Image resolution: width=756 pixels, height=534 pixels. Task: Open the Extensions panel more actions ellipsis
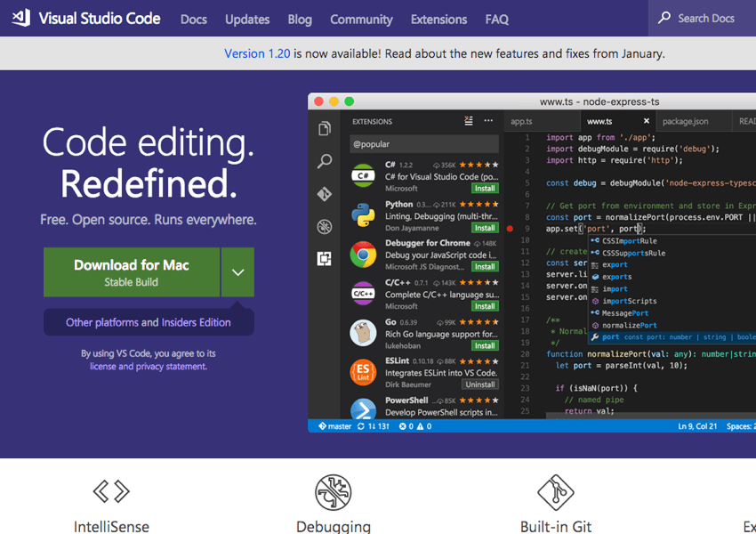tap(488, 121)
